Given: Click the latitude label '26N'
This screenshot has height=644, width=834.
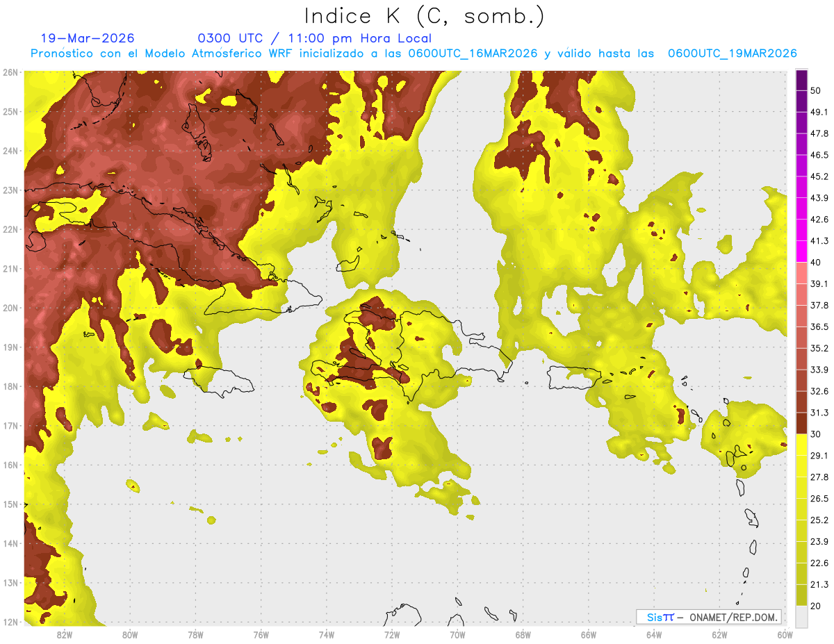Looking at the screenshot, I should 10,72.
